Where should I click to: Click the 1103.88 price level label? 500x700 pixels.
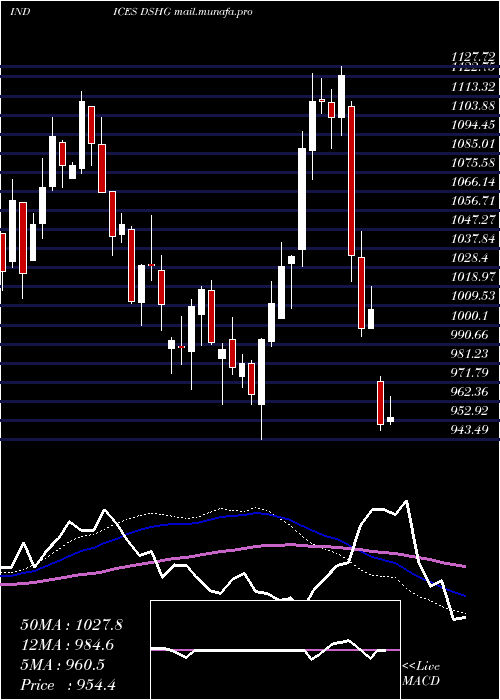tap(473, 106)
